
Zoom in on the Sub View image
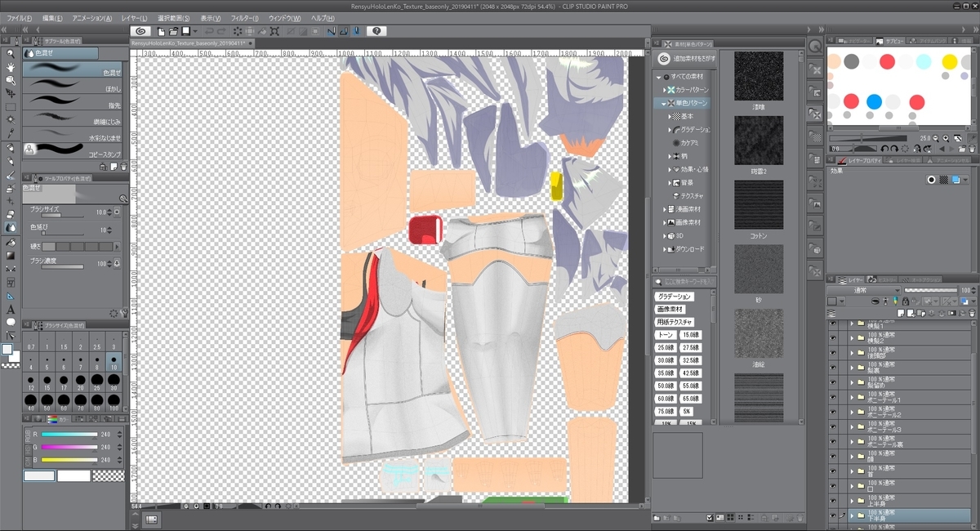[x=946, y=138]
